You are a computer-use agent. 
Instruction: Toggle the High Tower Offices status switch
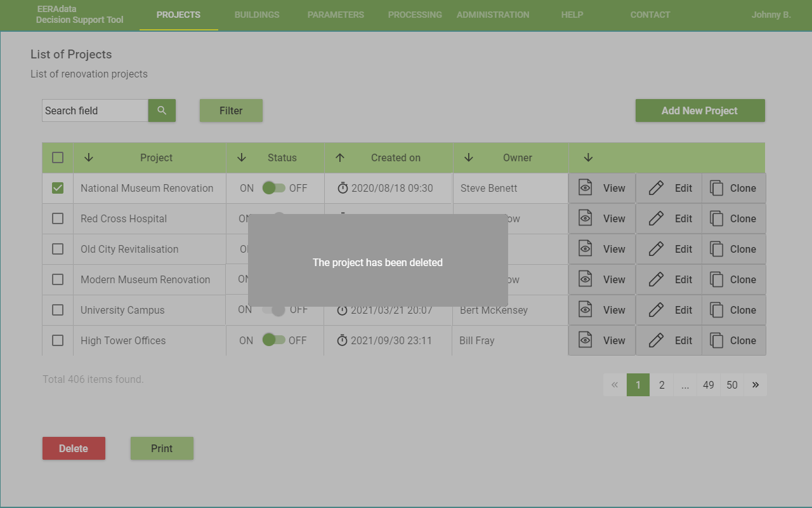pos(273,340)
